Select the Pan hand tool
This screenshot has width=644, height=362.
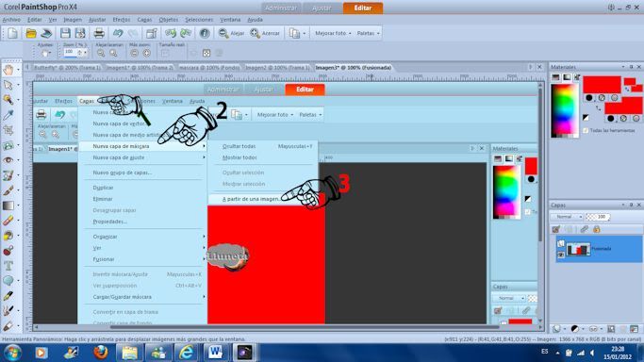pos(8,70)
